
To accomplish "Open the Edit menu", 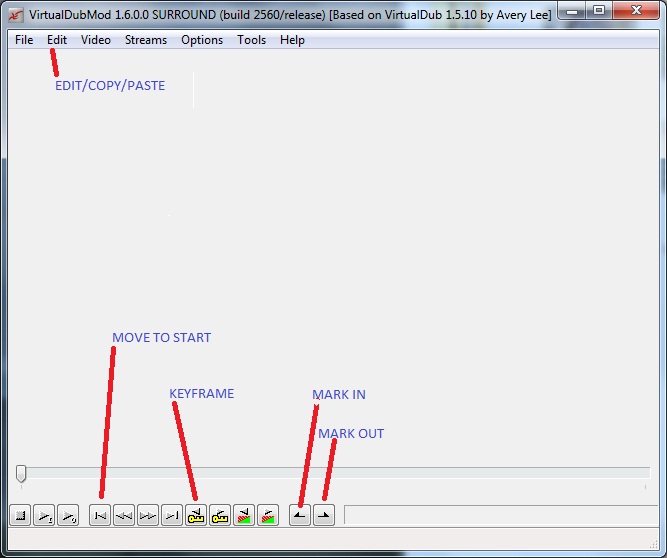I will click(x=57, y=40).
